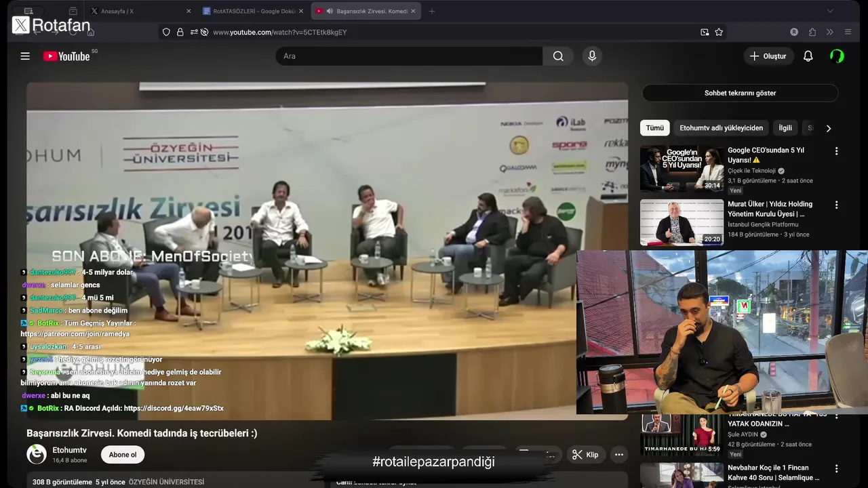Click the picture-in-picture icon in the address bar
Screen dimensions: 868x488
pos(705,32)
